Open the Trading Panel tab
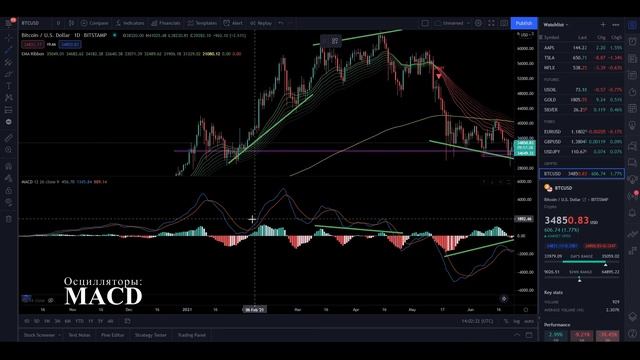Image resolution: width=640 pixels, height=360 pixels. (192, 335)
